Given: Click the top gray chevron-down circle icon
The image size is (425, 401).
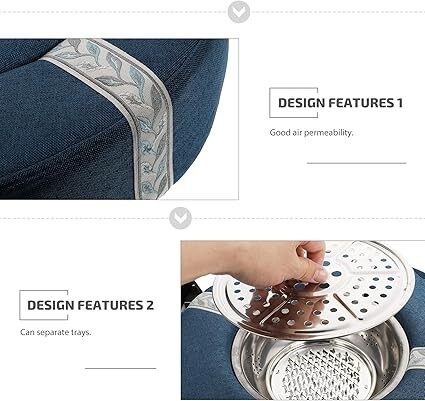Looking at the screenshot, I should tap(239, 12).
